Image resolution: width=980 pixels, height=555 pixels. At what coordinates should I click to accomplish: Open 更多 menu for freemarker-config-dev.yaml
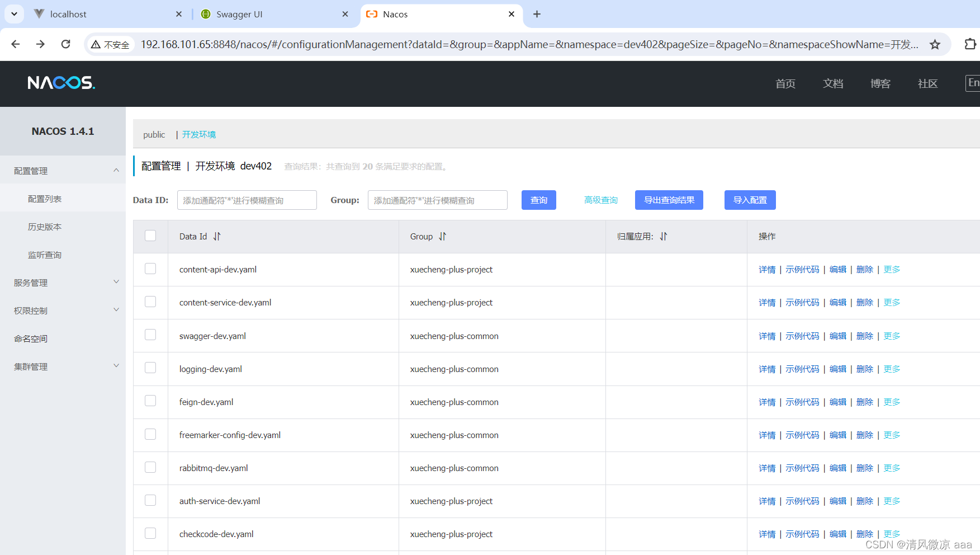pyautogui.click(x=892, y=435)
